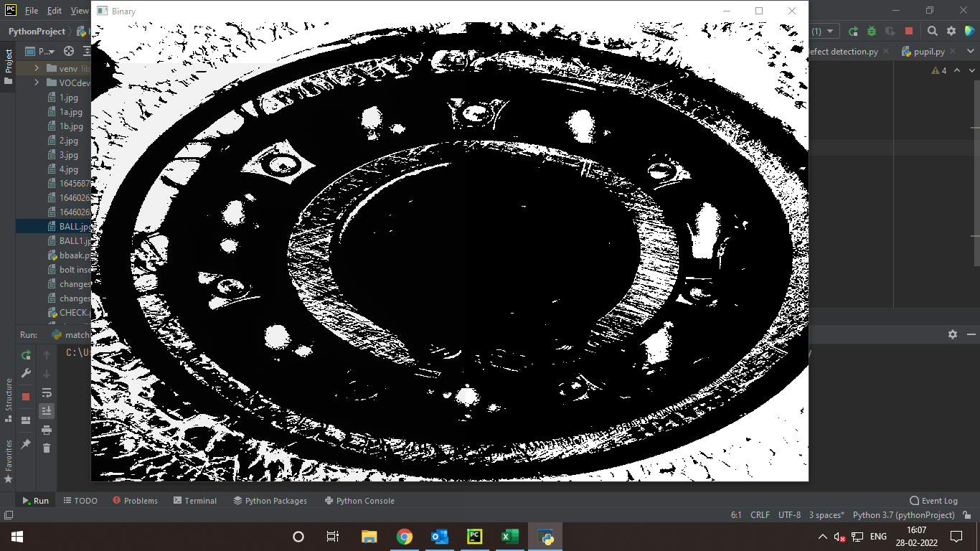Screen dimensions: 980x551
Task: Stop the process with top toolbar red square
Action: [909, 32]
